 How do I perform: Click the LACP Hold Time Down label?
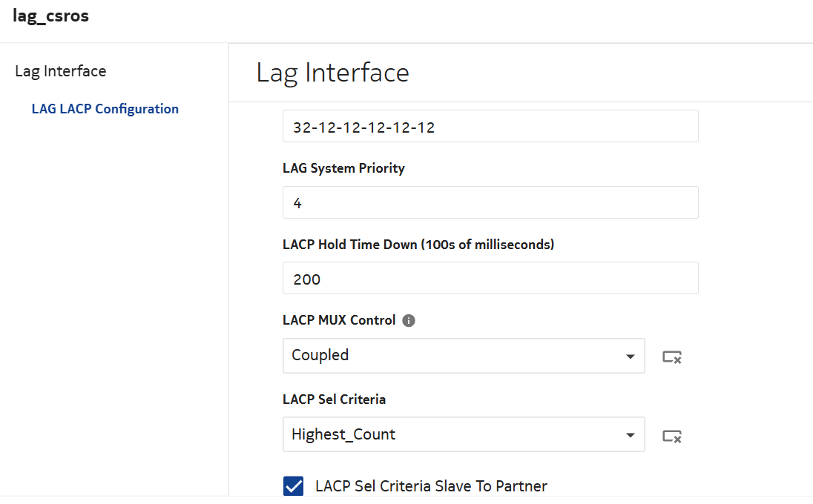coord(418,245)
